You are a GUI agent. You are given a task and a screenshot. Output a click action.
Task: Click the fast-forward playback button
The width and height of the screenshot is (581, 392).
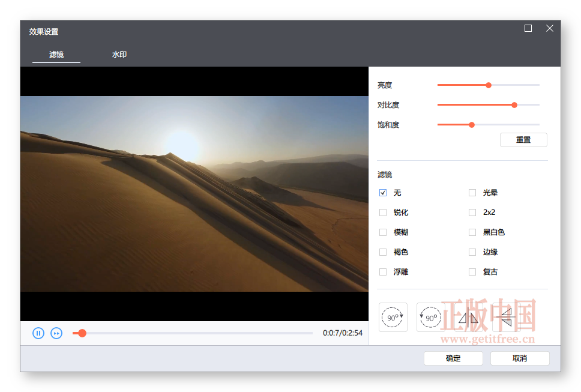pos(56,333)
